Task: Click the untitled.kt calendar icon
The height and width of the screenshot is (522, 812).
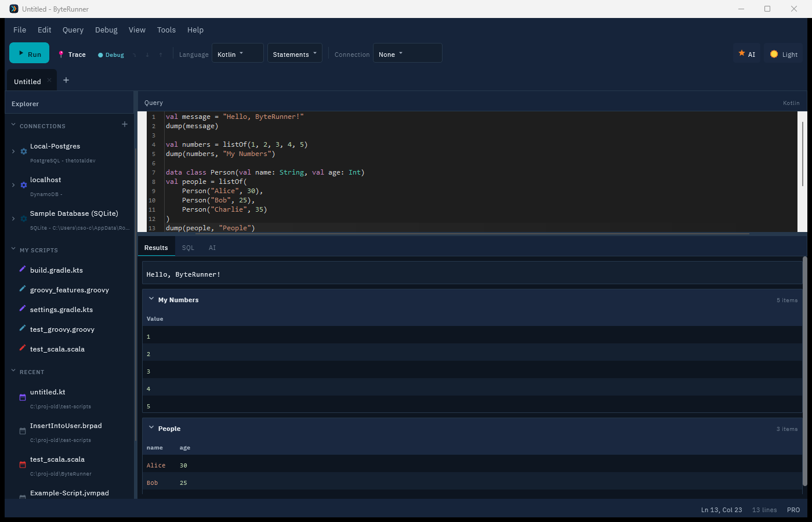Action: (x=23, y=397)
